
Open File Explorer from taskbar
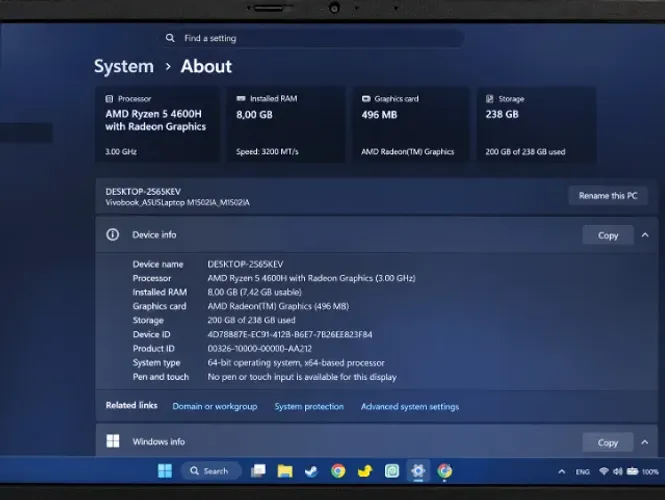tap(285, 471)
